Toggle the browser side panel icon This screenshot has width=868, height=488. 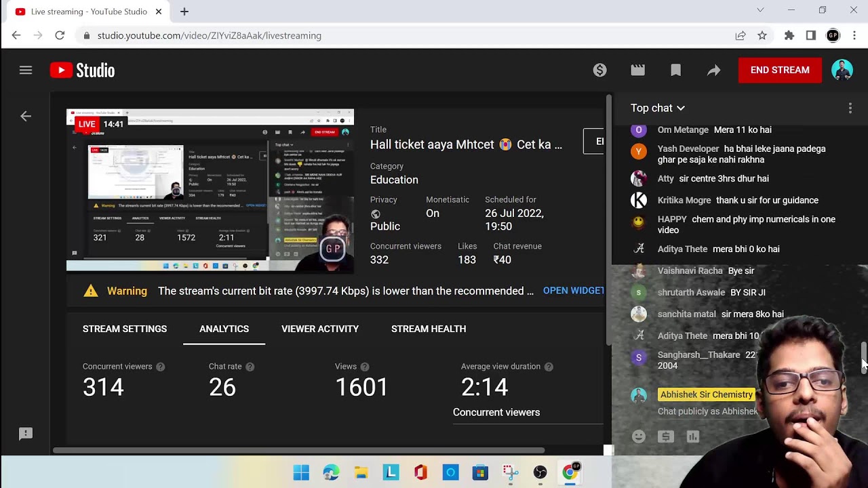(x=810, y=35)
